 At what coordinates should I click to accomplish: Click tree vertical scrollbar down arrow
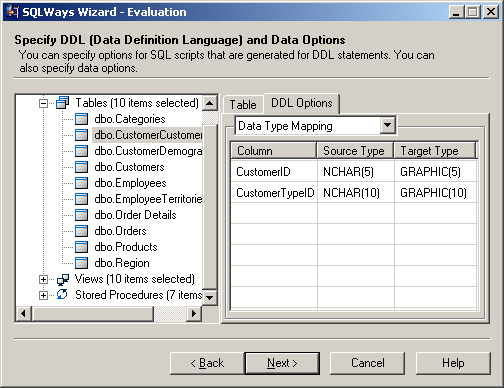(210, 297)
